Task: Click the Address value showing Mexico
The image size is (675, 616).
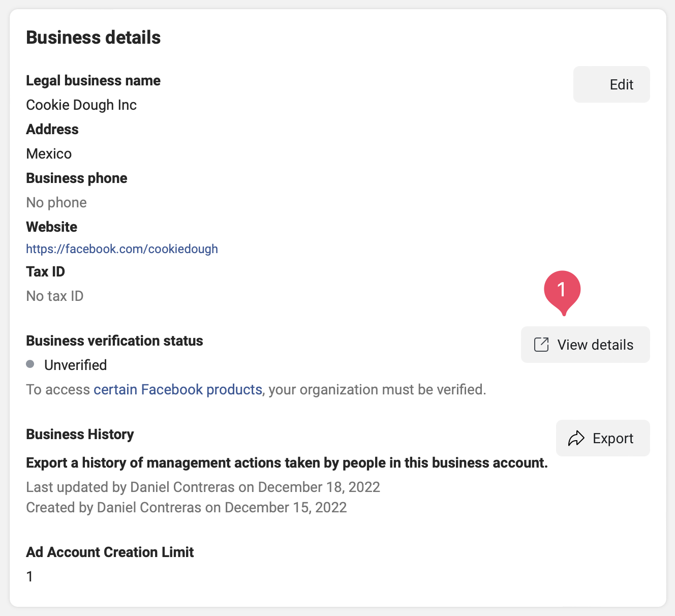Action: click(49, 153)
